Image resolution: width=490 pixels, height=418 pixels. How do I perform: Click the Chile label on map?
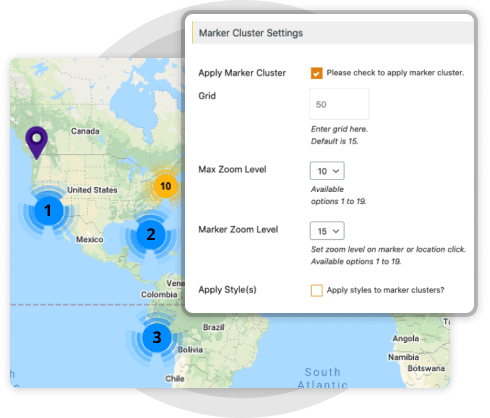click(x=175, y=379)
